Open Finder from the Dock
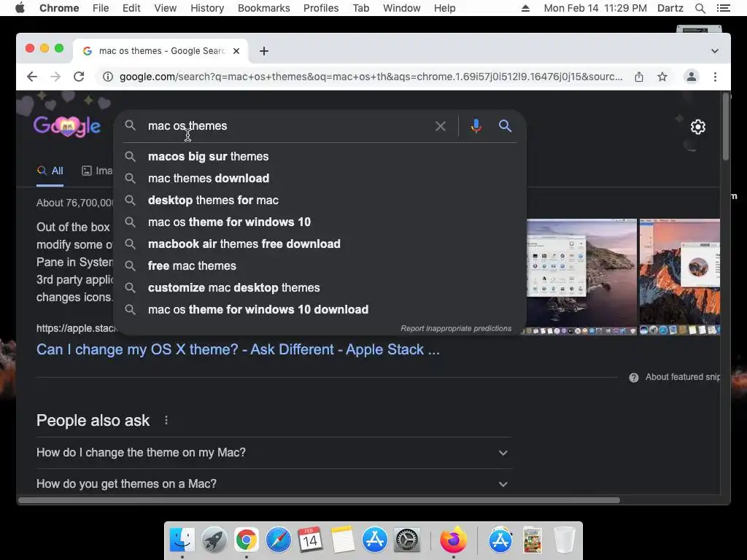747x560 pixels. point(182,540)
